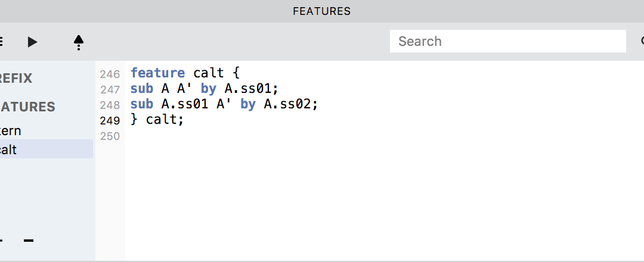The height and width of the screenshot is (262, 644).
Task: Click the tree-shaped update features icon
Action: pos(79,42)
